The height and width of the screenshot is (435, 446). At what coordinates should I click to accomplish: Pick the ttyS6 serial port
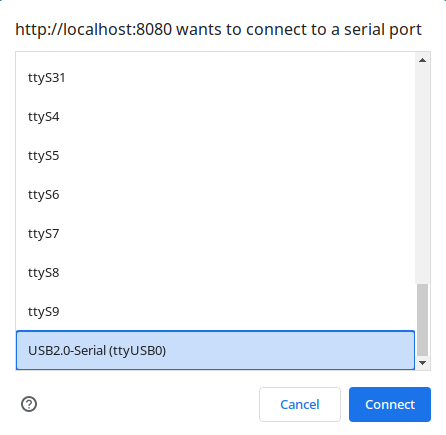215,195
